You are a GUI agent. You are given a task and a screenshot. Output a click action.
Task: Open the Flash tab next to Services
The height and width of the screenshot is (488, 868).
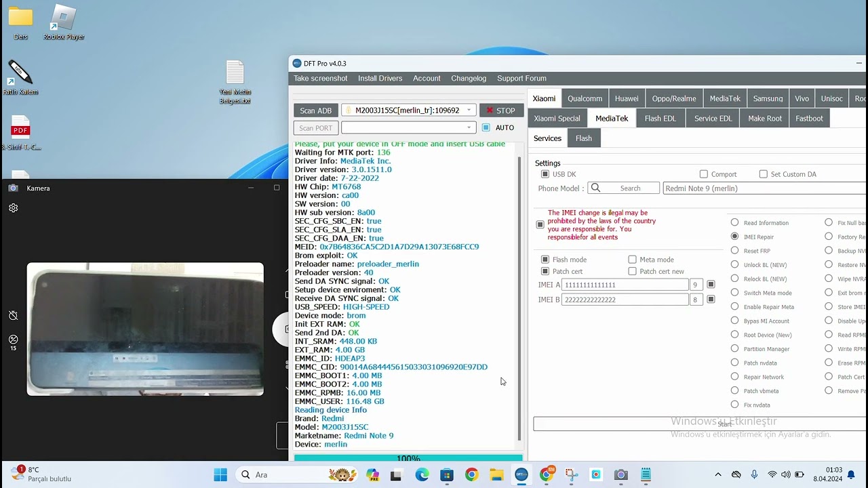[583, 138]
